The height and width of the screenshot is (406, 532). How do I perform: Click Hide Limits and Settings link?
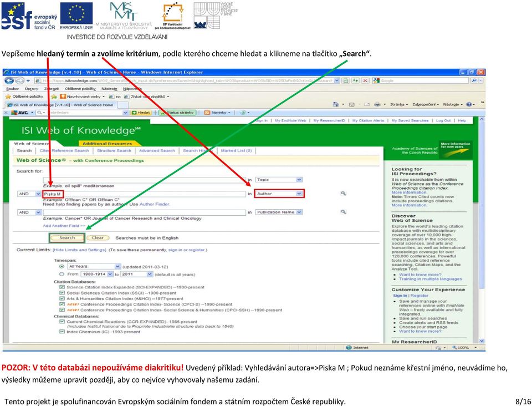point(79,250)
